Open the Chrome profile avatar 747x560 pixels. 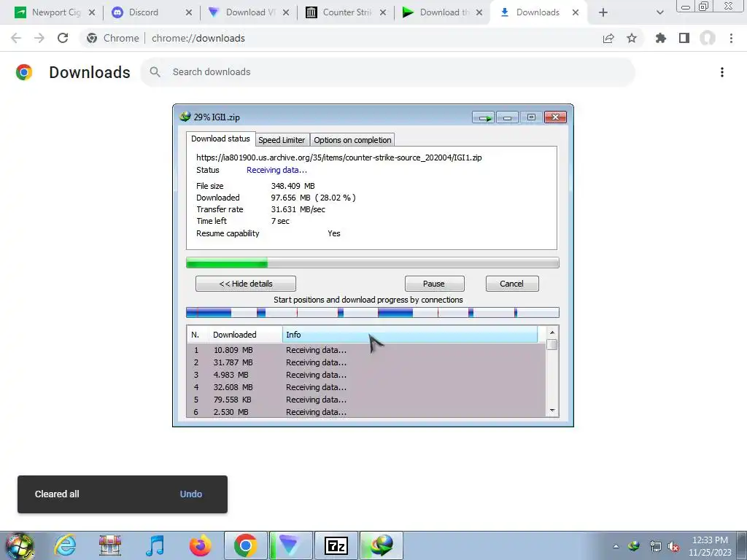click(708, 38)
